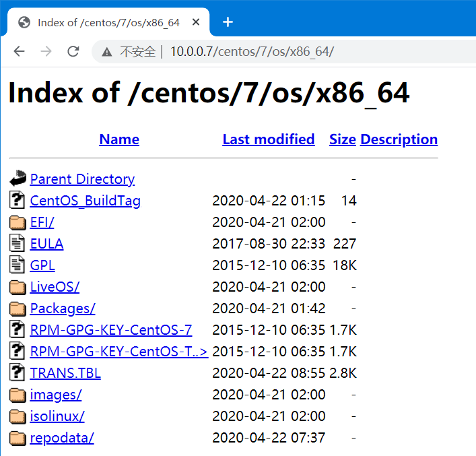
Task: Click the Description column header
Action: coord(399,139)
